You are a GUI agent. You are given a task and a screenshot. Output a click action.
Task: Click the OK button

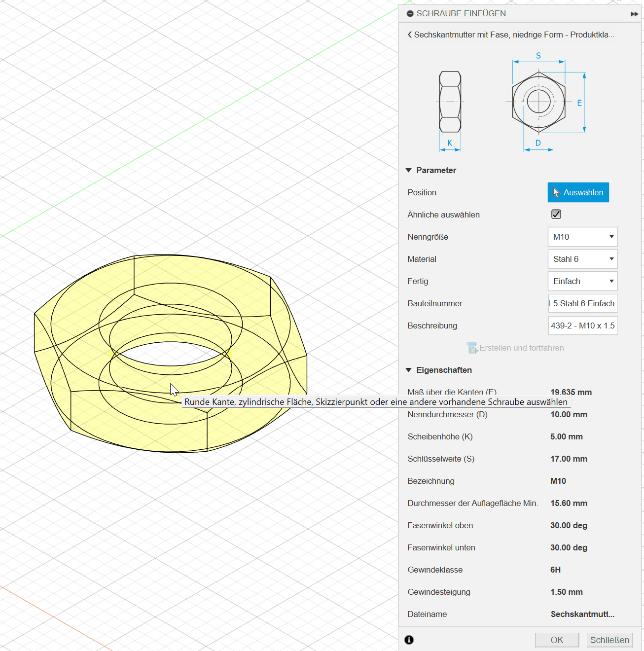pos(557,640)
